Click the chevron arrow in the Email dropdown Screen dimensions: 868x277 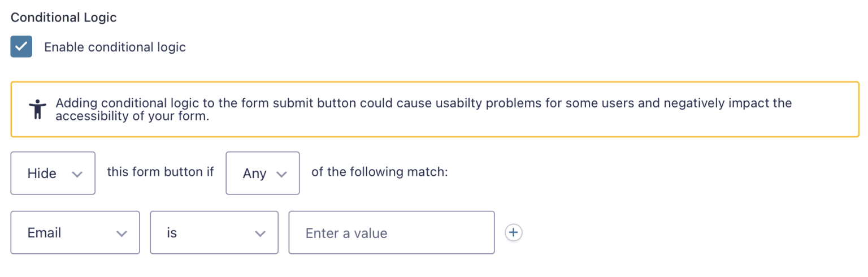(121, 233)
